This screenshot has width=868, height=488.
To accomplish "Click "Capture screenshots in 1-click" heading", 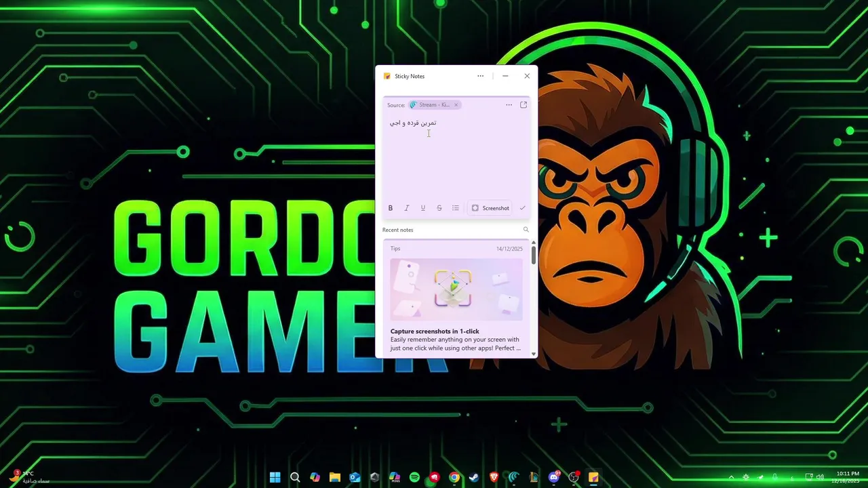I will coord(435,331).
